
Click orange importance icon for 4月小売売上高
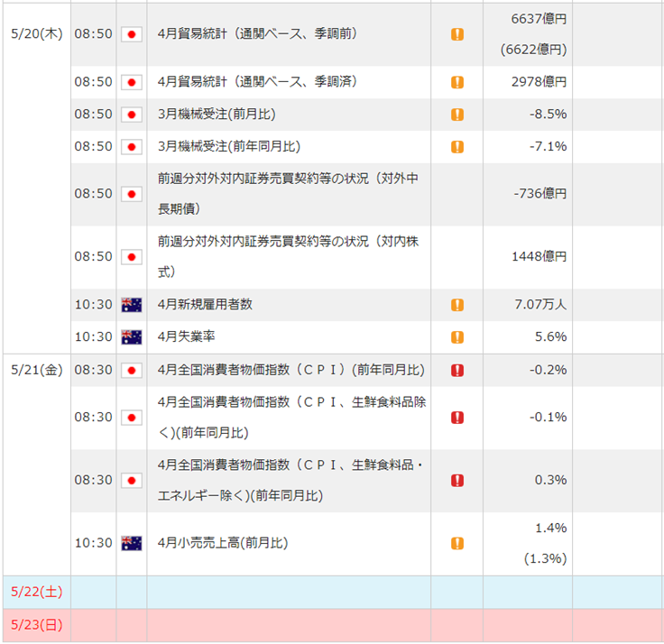456,543
